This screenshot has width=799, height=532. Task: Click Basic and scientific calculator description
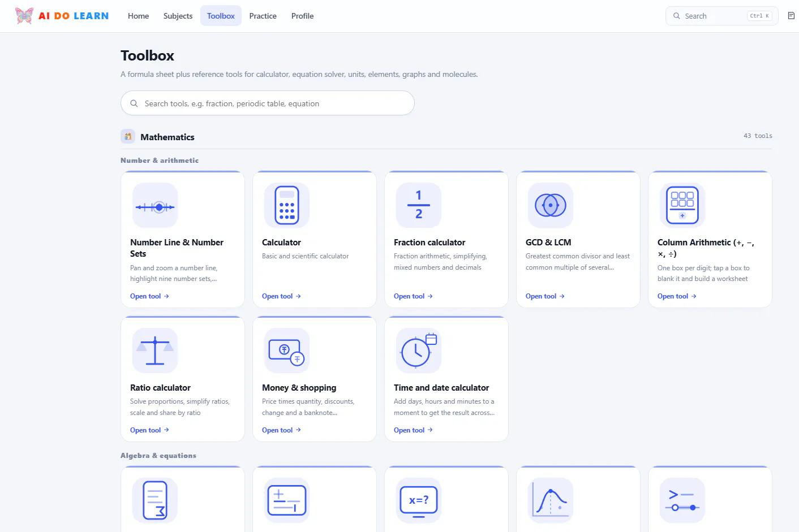306,256
